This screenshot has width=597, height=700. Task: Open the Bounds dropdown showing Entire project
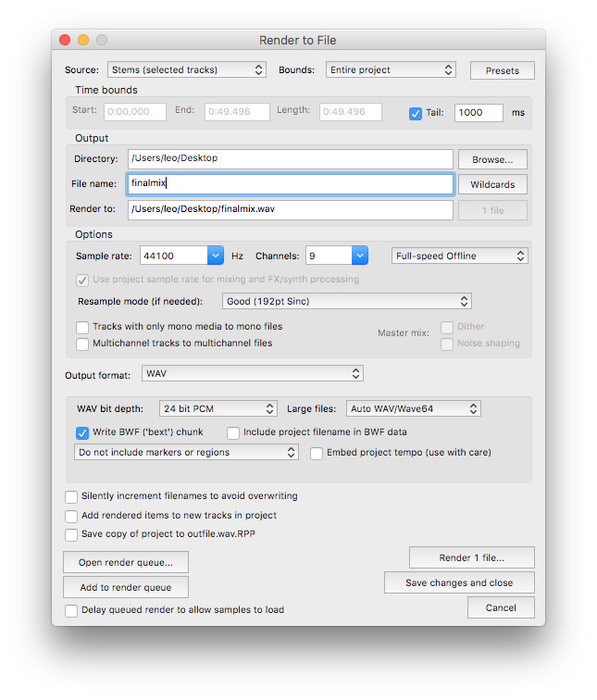(x=391, y=69)
